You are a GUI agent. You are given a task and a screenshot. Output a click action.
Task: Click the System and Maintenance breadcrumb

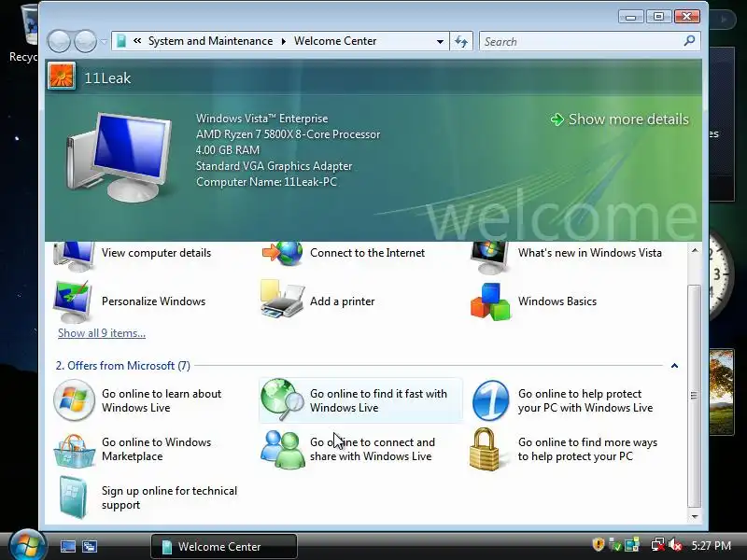tap(211, 41)
